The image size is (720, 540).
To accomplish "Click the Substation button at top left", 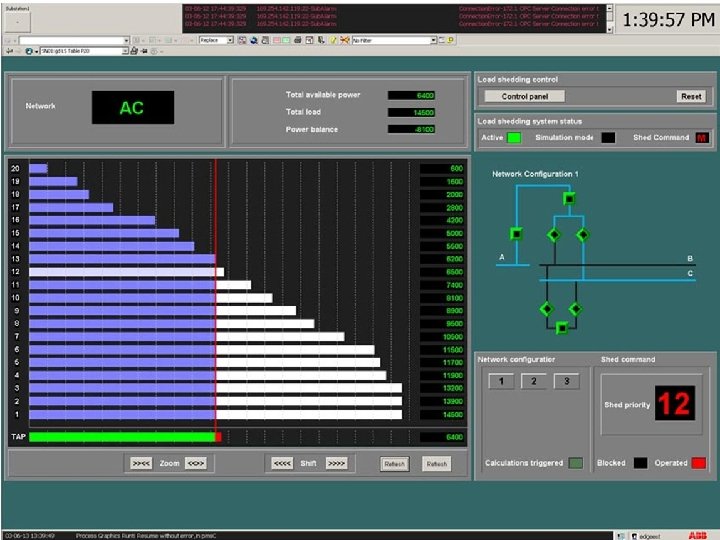I will [17, 21].
